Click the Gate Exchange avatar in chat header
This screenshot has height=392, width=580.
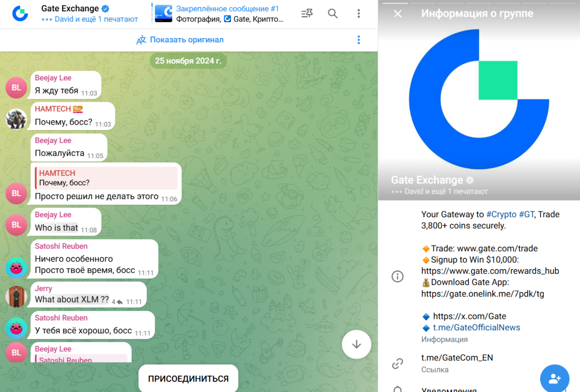[x=20, y=14]
